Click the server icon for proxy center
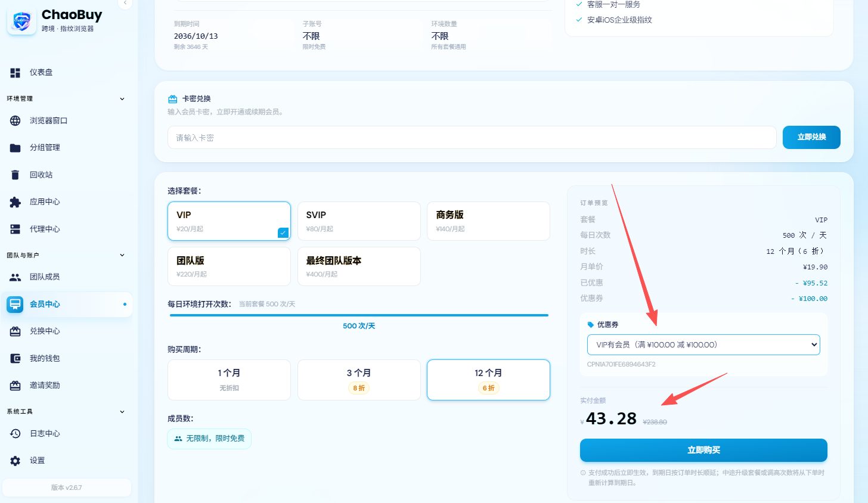 pos(15,229)
